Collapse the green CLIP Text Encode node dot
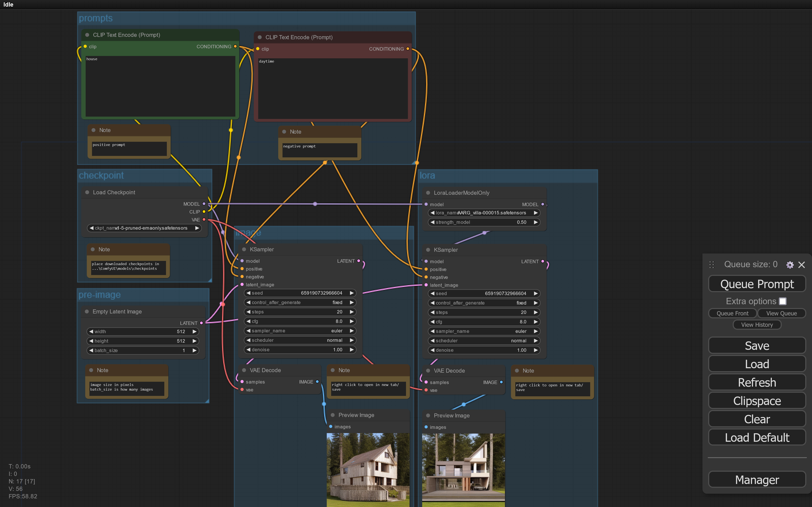Viewport: 812px width, 507px height. point(87,35)
